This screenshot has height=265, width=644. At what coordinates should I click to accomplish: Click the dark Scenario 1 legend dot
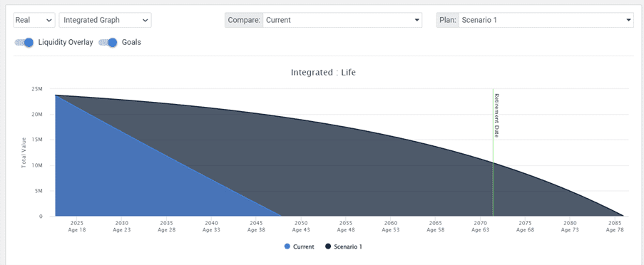328,246
